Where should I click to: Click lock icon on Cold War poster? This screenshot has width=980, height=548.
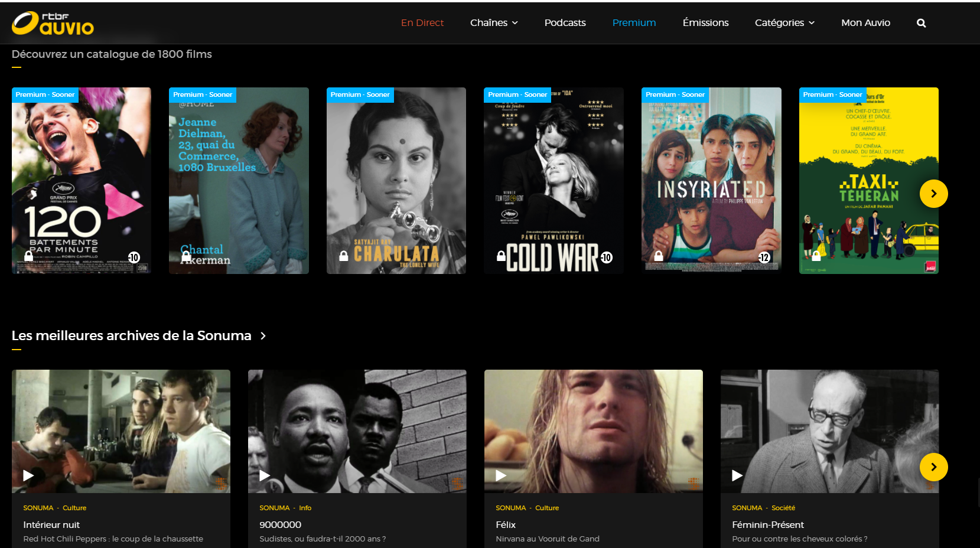click(x=501, y=256)
